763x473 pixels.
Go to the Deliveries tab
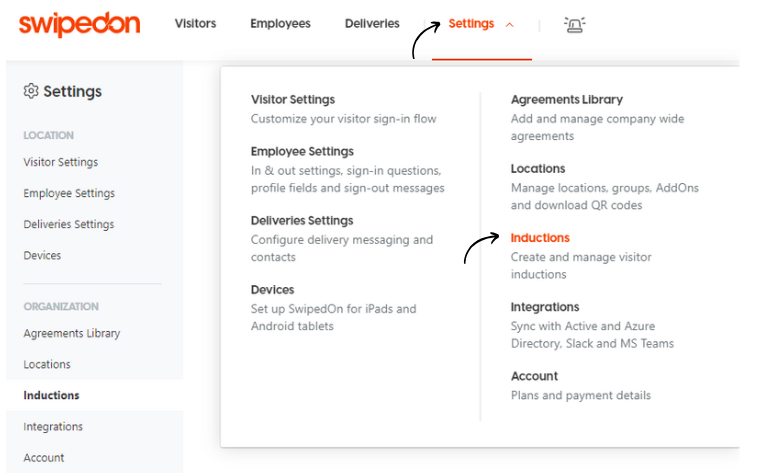pyautogui.click(x=371, y=24)
